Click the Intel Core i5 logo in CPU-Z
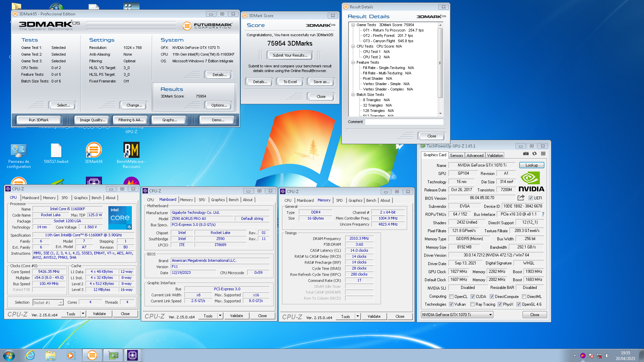Image resolution: width=644 pixels, height=362 pixels. 120,218
